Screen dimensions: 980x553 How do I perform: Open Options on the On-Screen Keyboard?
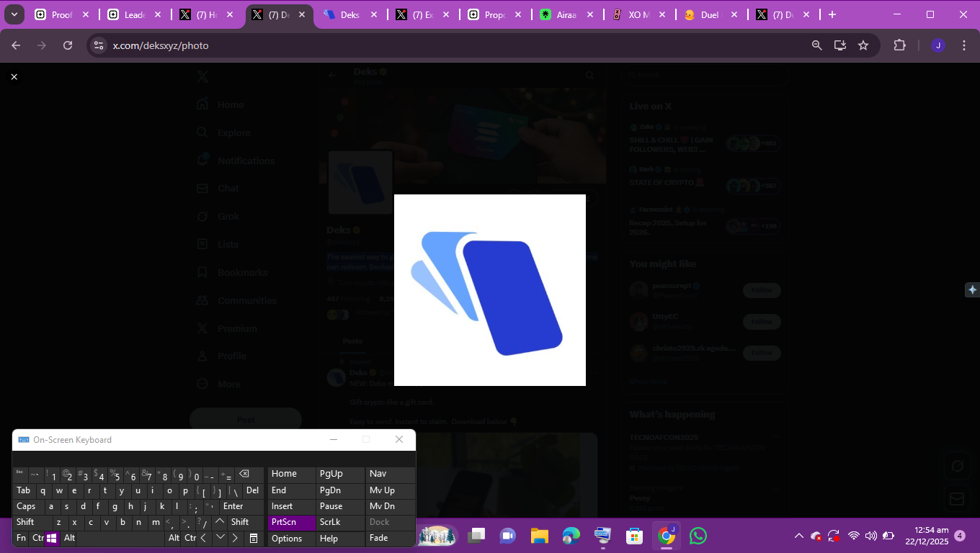(287, 539)
